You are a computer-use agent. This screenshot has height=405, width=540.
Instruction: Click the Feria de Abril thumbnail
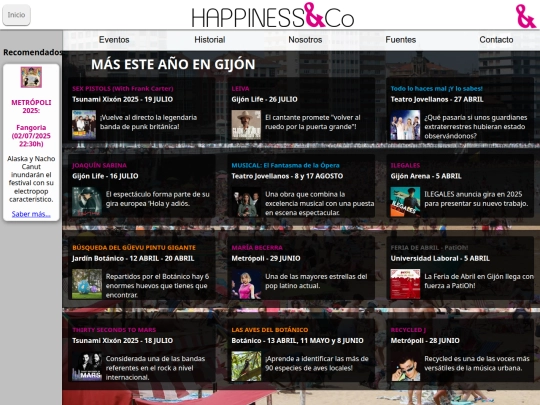405,284
